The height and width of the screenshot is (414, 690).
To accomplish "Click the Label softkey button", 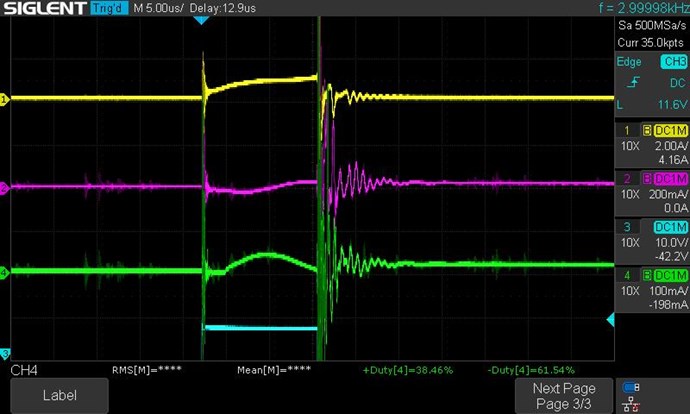I will point(59,396).
